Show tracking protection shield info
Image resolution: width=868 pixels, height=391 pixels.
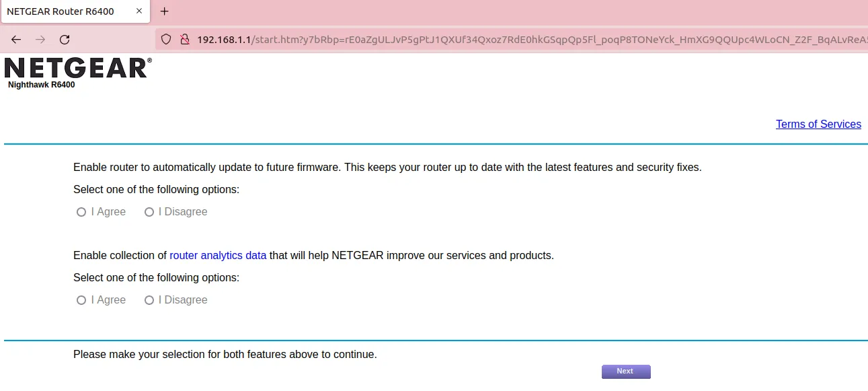(167, 40)
